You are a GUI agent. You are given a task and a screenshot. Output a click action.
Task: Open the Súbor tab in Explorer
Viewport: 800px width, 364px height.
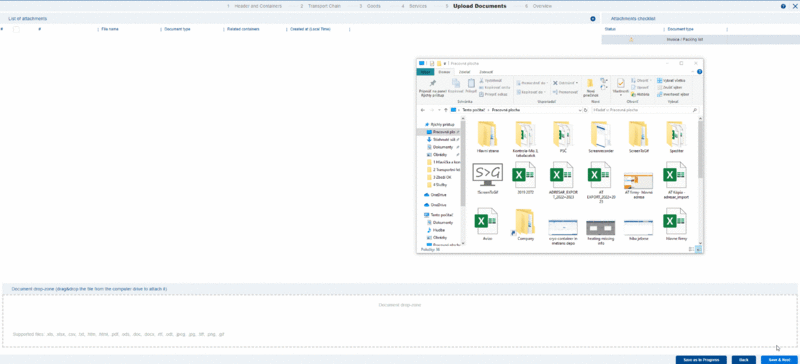[425, 72]
